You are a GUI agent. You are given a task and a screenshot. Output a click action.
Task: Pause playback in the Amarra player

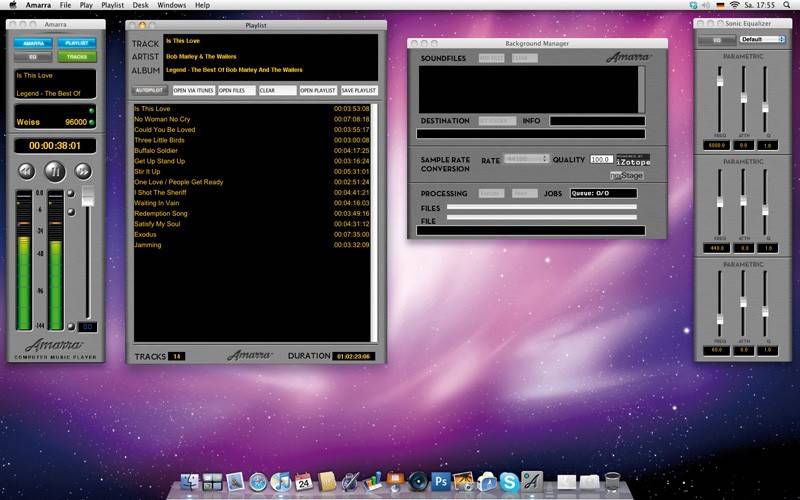[x=55, y=171]
